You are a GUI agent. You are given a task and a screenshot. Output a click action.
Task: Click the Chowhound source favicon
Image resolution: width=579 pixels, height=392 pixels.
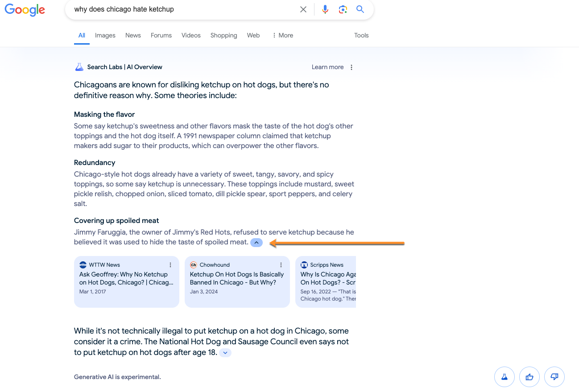[x=194, y=265]
